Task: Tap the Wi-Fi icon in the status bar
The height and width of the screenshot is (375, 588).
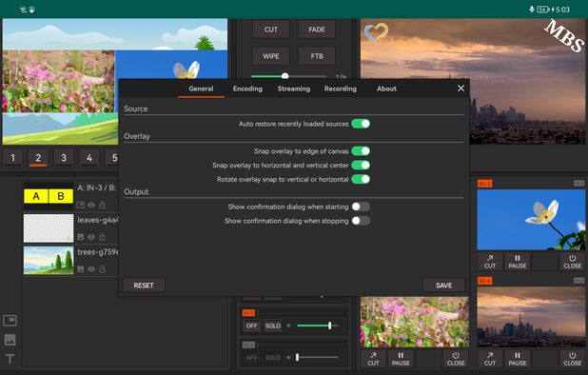Action: click(23, 10)
